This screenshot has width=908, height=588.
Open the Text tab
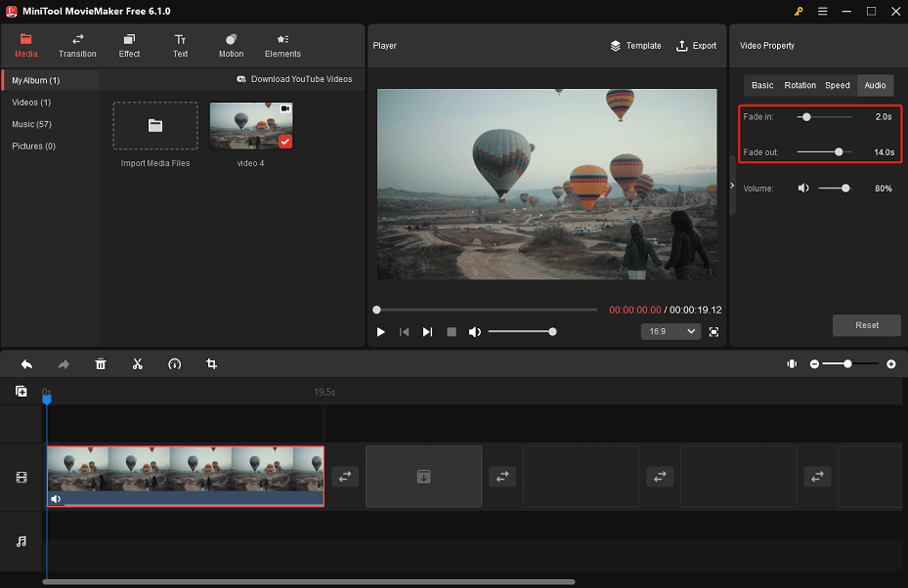pos(180,46)
